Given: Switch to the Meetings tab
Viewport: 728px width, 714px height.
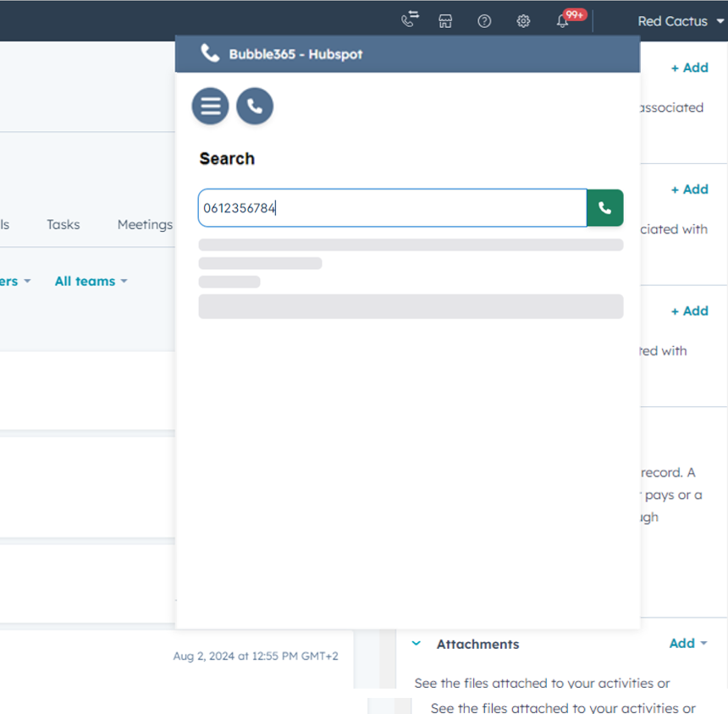Looking at the screenshot, I should pyautogui.click(x=145, y=224).
